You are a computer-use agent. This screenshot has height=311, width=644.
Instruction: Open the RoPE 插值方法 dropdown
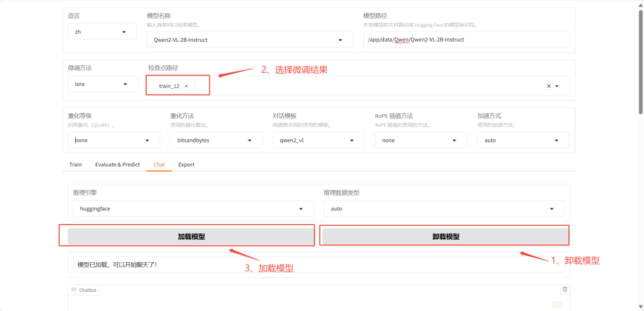421,141
